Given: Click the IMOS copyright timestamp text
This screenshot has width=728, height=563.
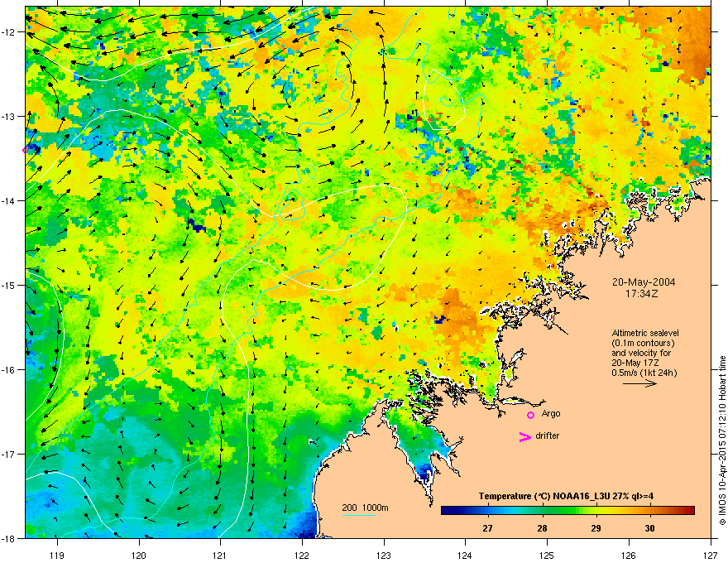Looking at the screenshot, I should pyautogui.click(x=722, y=440).
